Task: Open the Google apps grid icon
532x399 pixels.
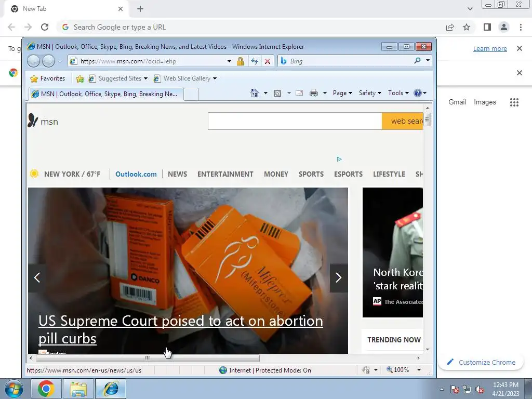Action: [514, 102]
